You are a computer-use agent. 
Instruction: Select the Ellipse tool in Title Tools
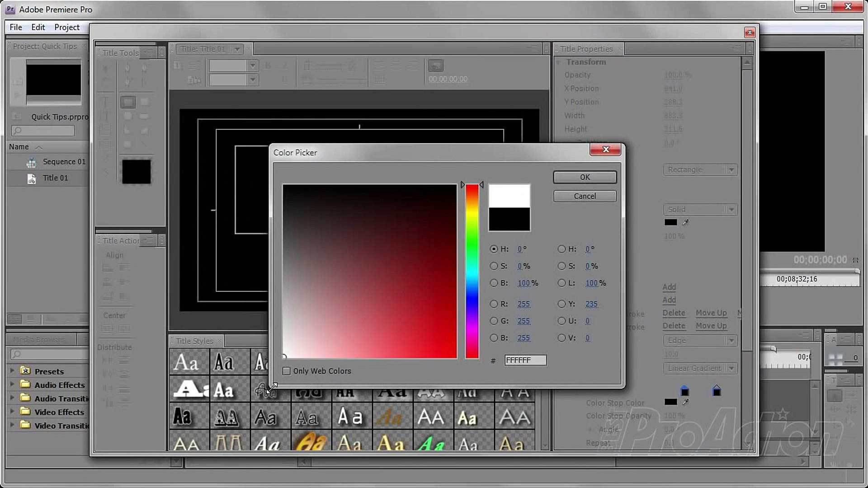tap(128, 145)
